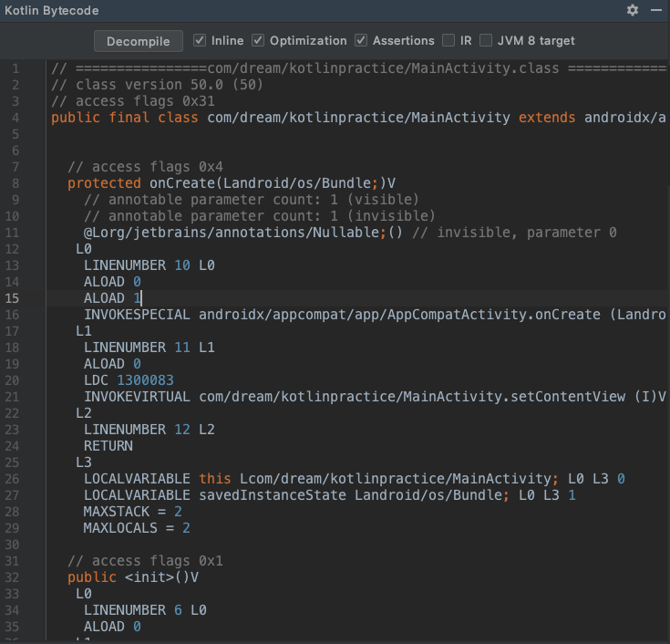Click the MainActivity.class header comment line
Viewport: 670px width, 644px height.
pyautogui.click(x=358, y=68)
